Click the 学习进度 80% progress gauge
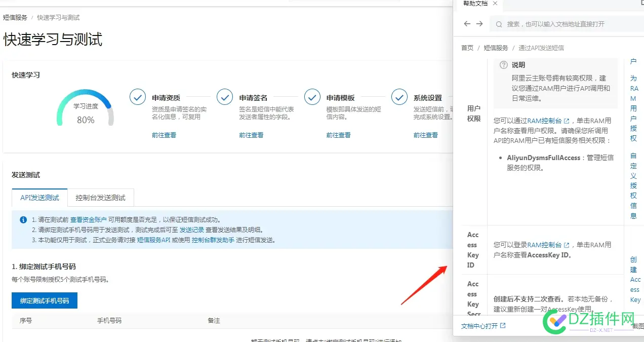The height and width of the screenshot is (342, 644). click(85, 108)
